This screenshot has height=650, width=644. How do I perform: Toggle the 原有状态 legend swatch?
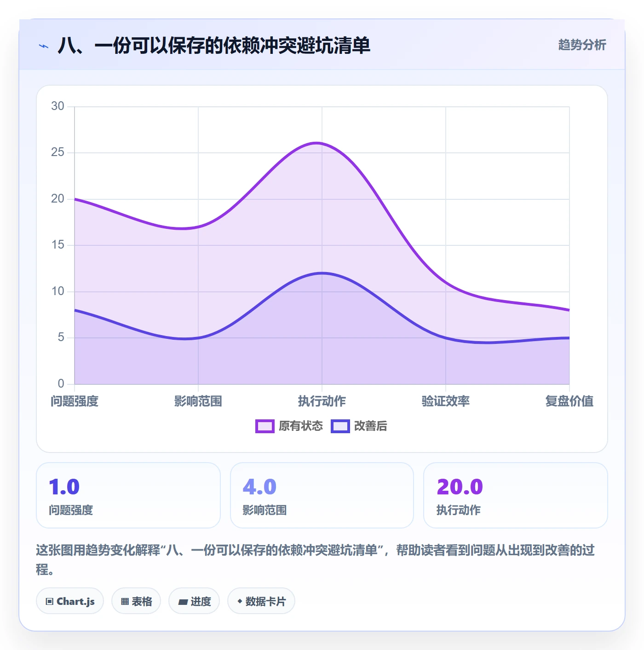264,426
